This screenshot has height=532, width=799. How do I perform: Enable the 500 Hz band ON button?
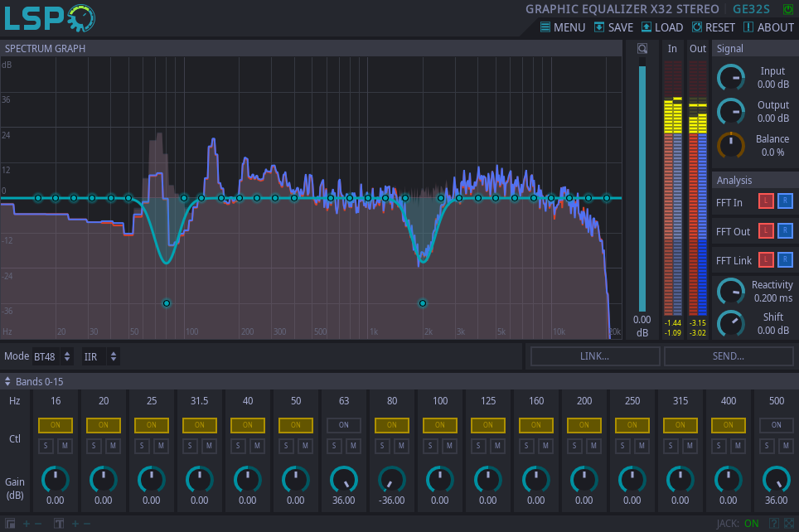tap(776, 425)
